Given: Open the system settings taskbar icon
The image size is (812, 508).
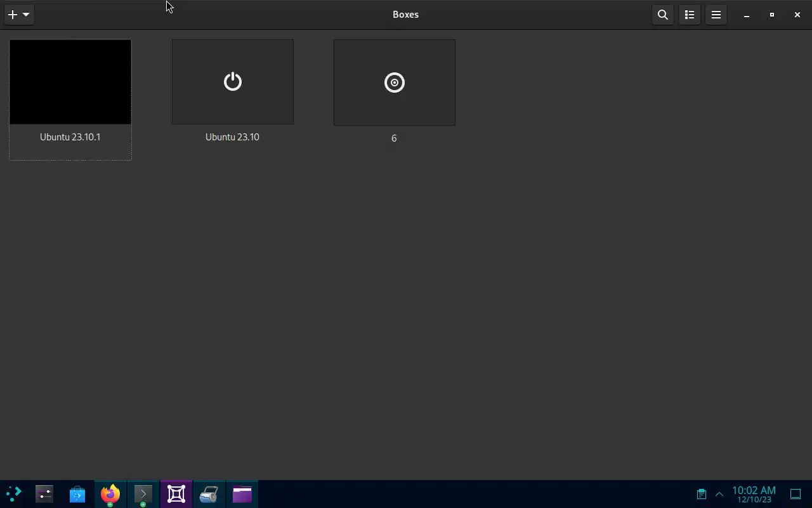Looking at the screenshot, I should point(44,494).
